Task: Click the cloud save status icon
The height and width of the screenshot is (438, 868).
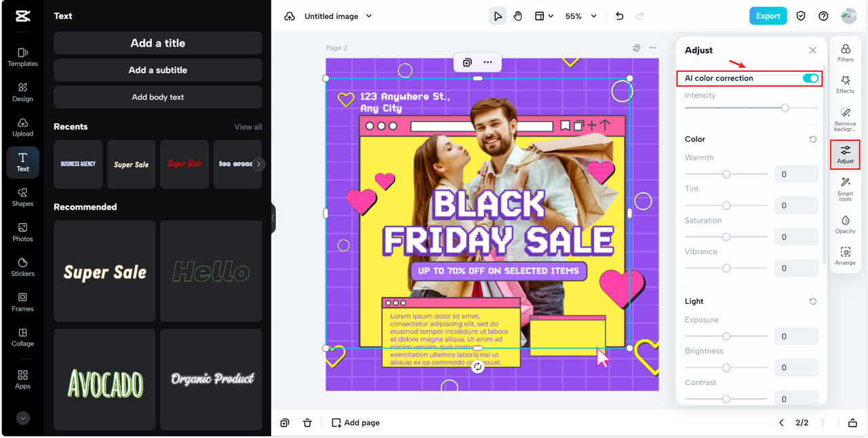Action: (290, 16)
